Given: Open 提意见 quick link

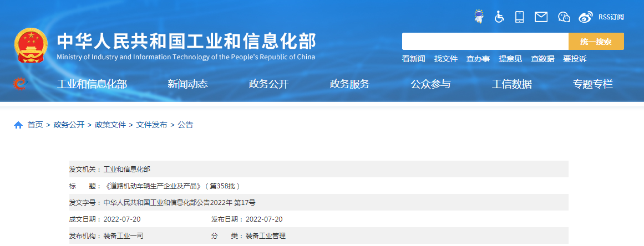Looking at the screenshot, I should (510, 59).
